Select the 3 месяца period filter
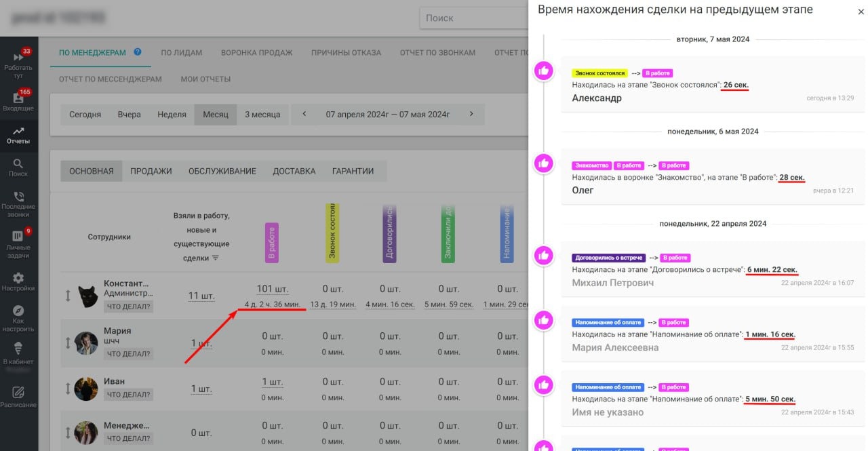This screenshot has height=451, width=868. (x=262, y=114)
